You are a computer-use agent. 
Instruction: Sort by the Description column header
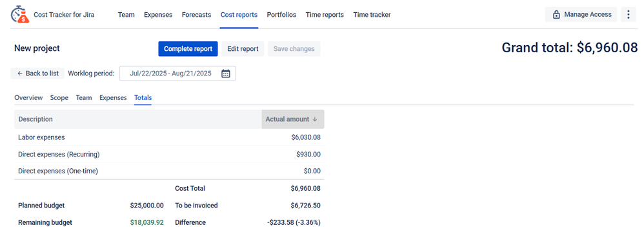coord(35,119)
